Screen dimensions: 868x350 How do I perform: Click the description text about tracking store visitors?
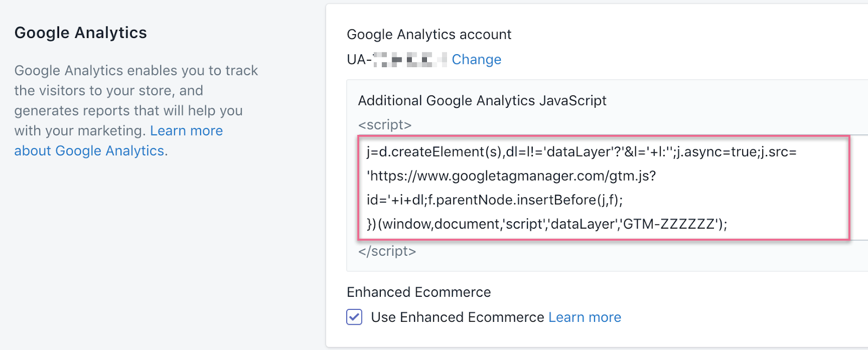(136, 81)
